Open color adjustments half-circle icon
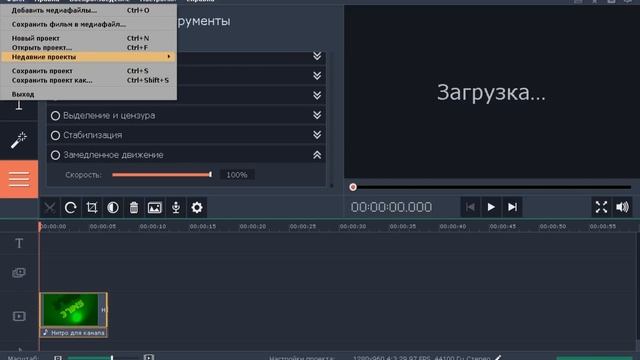Screen dimensions: 640x360 (x=113, y=207)
